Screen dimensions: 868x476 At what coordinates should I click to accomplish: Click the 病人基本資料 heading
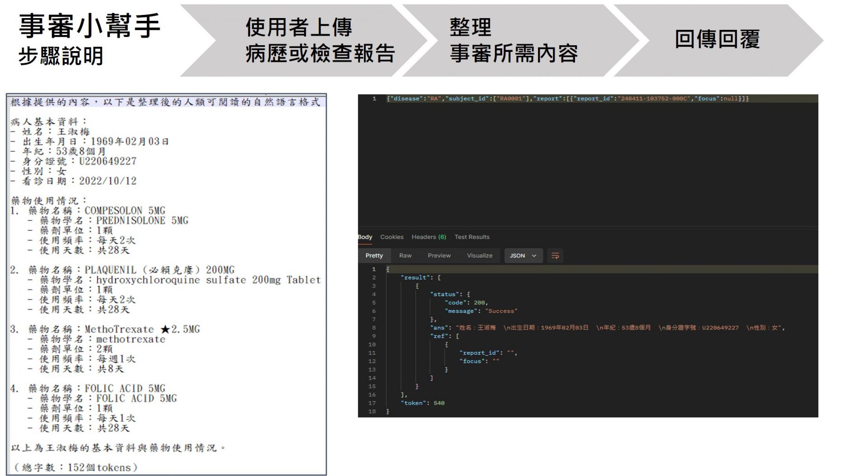49,121
